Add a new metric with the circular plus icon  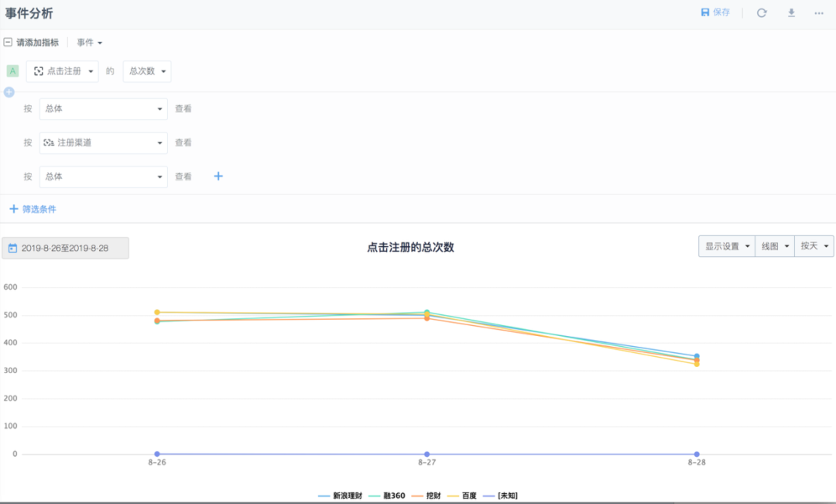pos(8,91)
